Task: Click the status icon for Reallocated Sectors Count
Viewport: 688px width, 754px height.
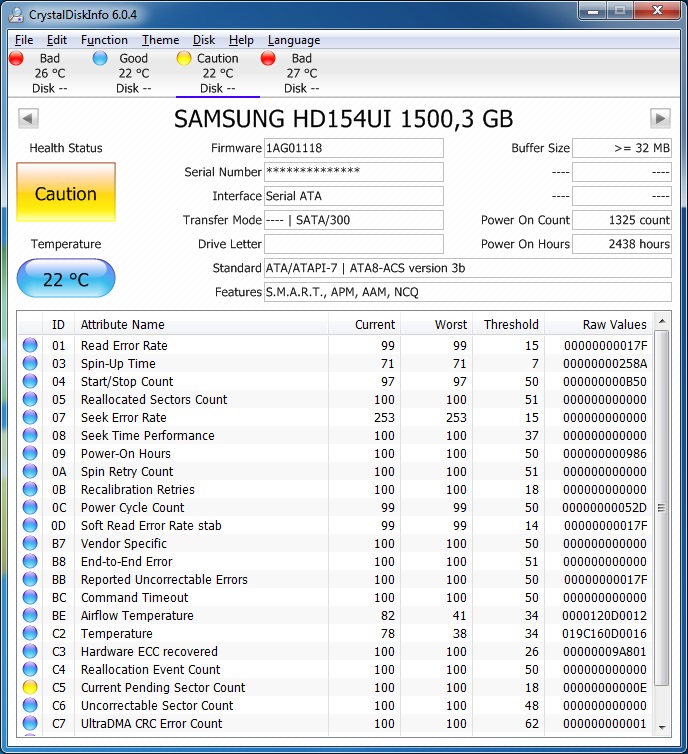Action: (30, 400)
